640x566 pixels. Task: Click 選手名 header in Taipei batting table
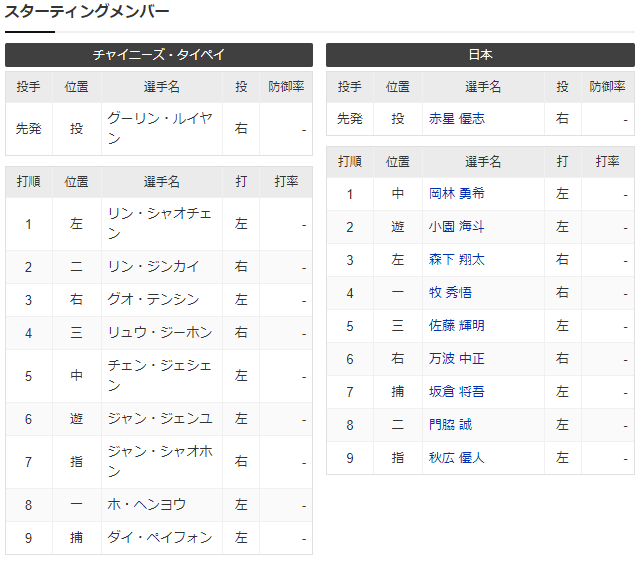[x=162, y=182]
